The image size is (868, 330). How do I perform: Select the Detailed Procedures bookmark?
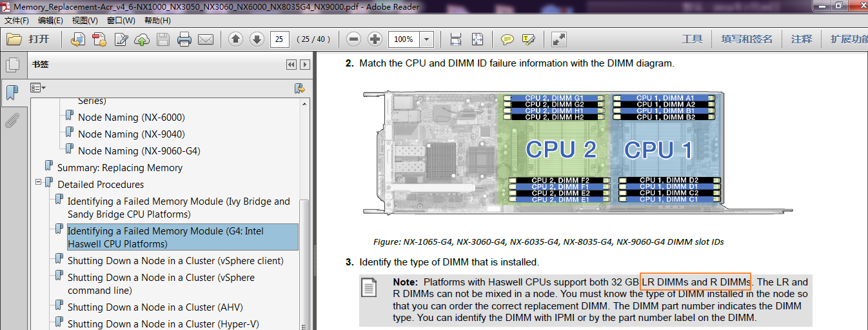click(x=101, y=185)
